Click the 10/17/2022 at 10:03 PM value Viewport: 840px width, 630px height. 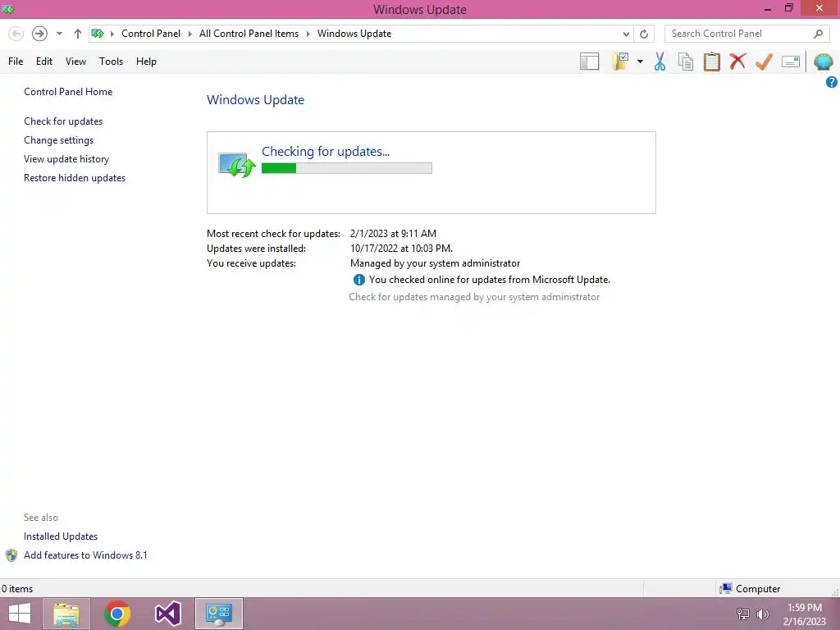401,249
